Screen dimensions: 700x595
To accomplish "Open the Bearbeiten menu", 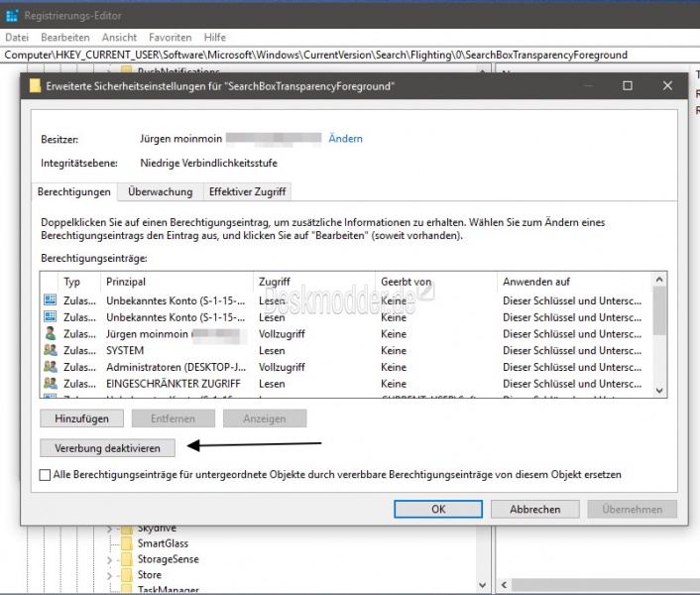I will 65,38.
